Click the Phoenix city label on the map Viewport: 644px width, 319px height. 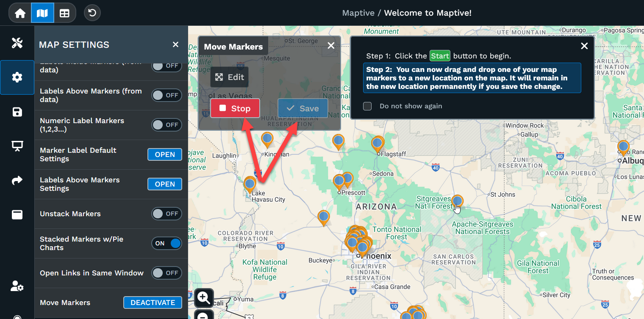click(x=376, y=256)
